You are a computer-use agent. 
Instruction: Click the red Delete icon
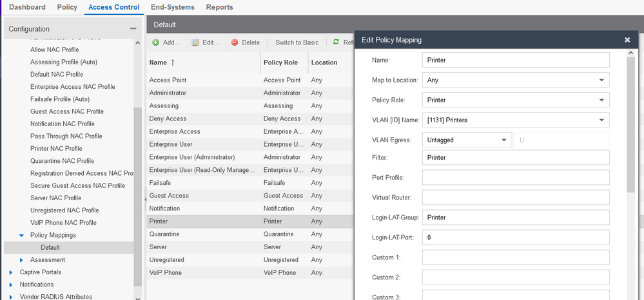(235, 42)
